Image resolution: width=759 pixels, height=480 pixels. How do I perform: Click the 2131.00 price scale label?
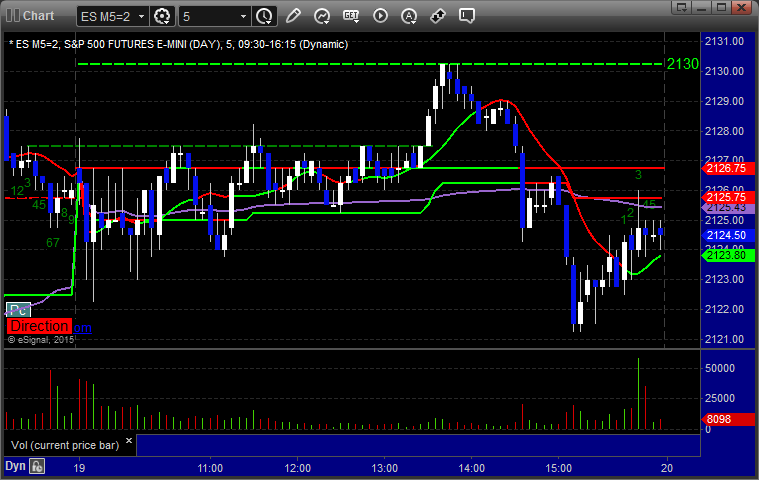(724, 42)
